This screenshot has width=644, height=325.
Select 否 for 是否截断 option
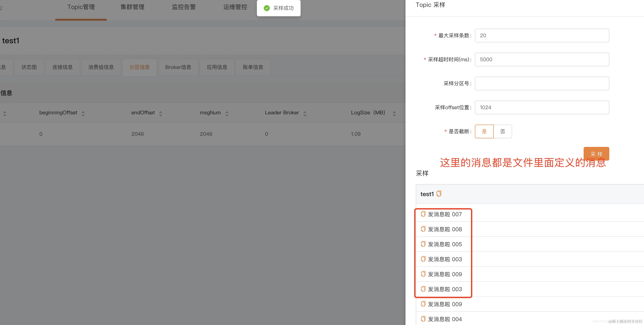pos(502,131)
